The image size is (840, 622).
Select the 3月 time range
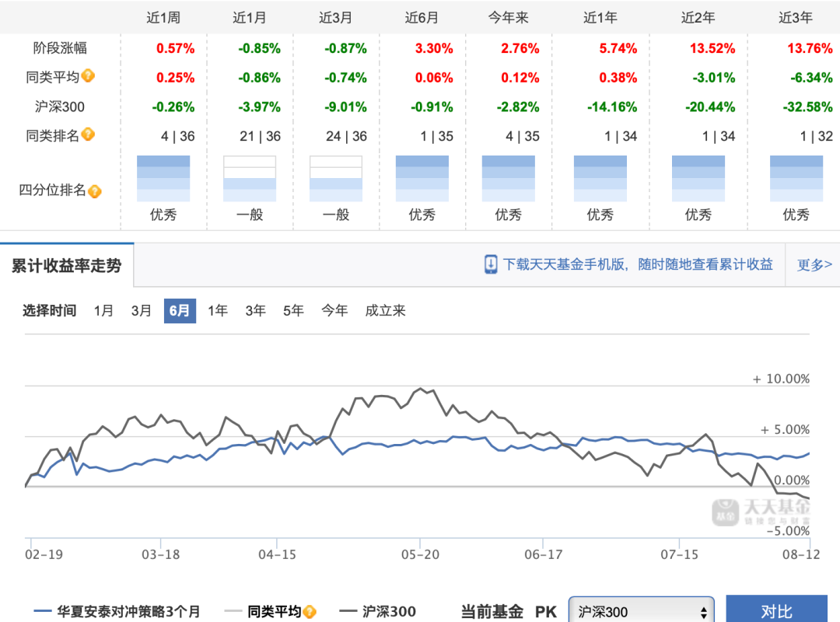[x=142, y=310]
